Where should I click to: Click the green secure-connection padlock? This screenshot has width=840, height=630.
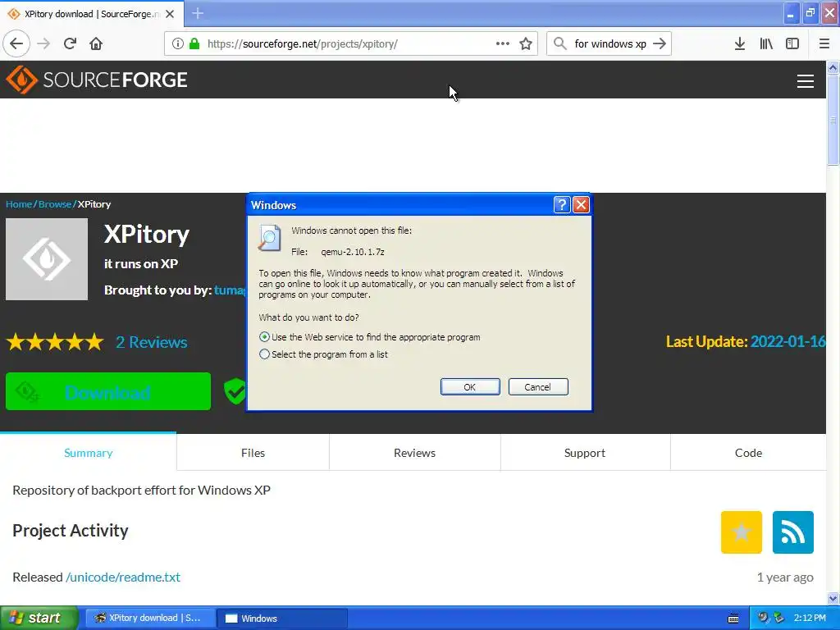tap(194, 43)
